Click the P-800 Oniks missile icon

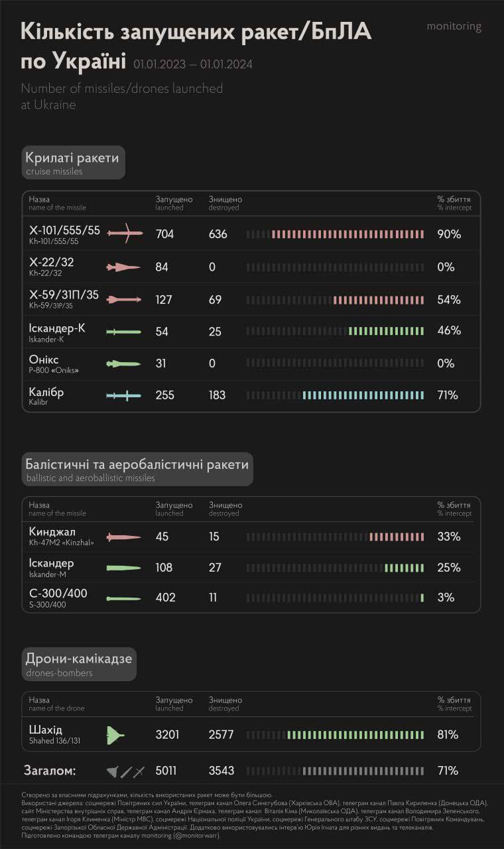point(123,363)
